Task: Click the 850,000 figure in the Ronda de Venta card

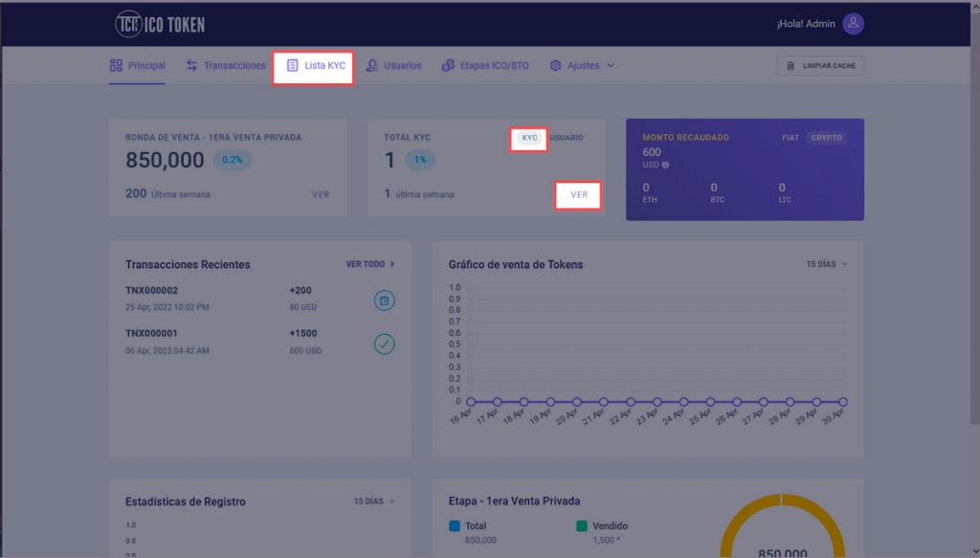Action: click(x=165, y=160)
